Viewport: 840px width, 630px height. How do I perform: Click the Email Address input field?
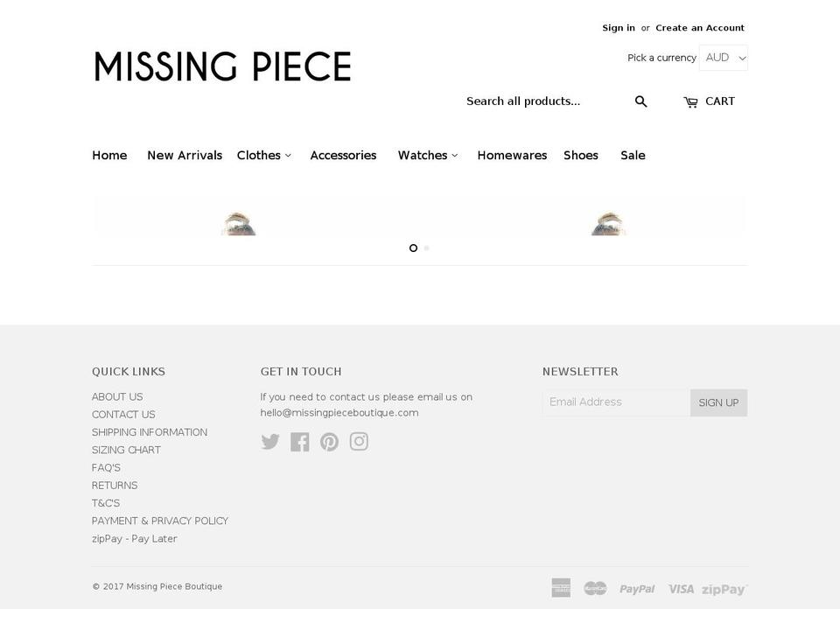[616, 402]
